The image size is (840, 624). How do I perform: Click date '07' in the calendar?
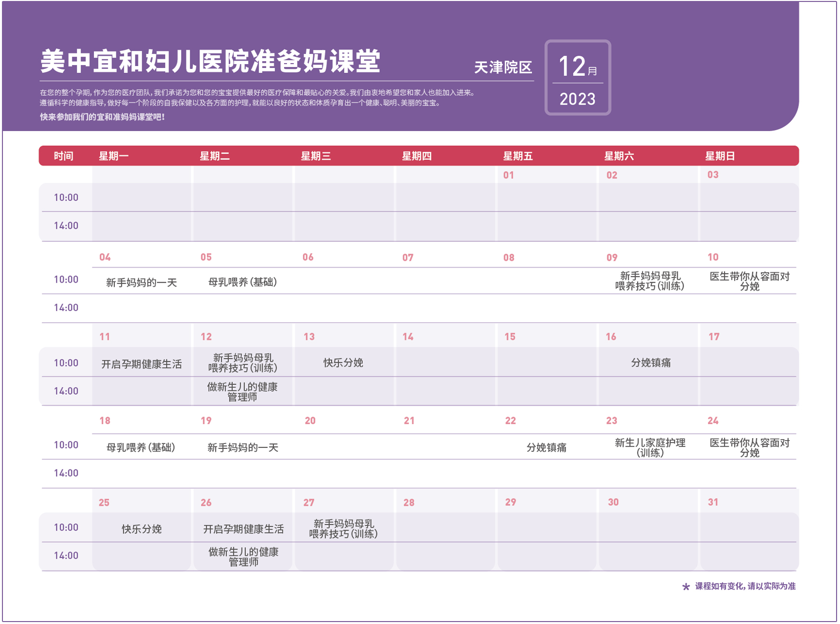[x=408, y=258]
